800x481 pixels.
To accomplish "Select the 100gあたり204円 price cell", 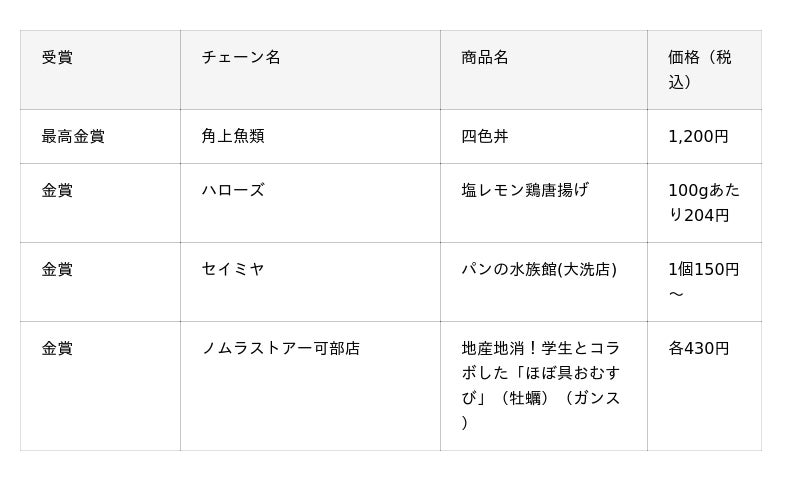I will click(x=704, y=202).
